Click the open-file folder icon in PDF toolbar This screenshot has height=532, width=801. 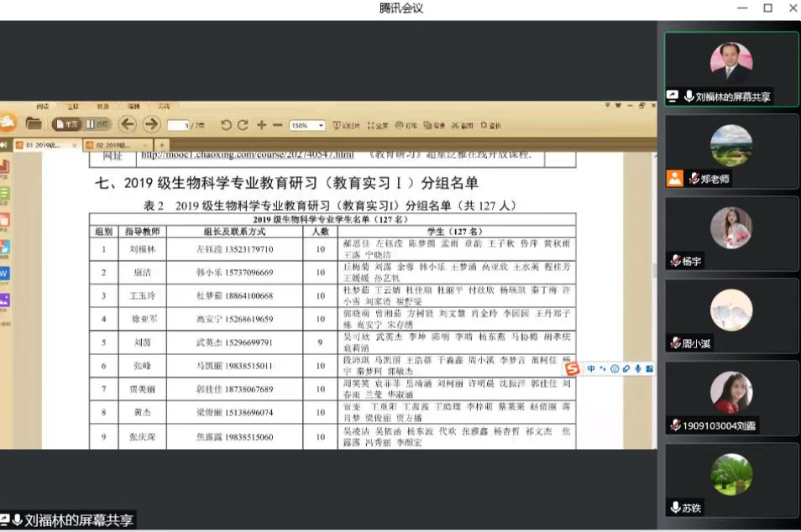(34, 124)
